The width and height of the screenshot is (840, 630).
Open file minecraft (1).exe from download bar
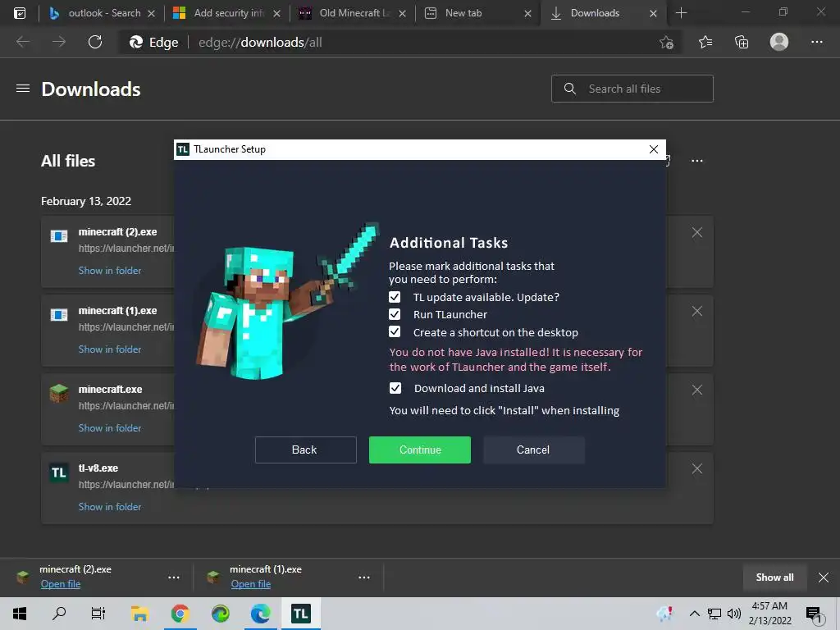251,584
